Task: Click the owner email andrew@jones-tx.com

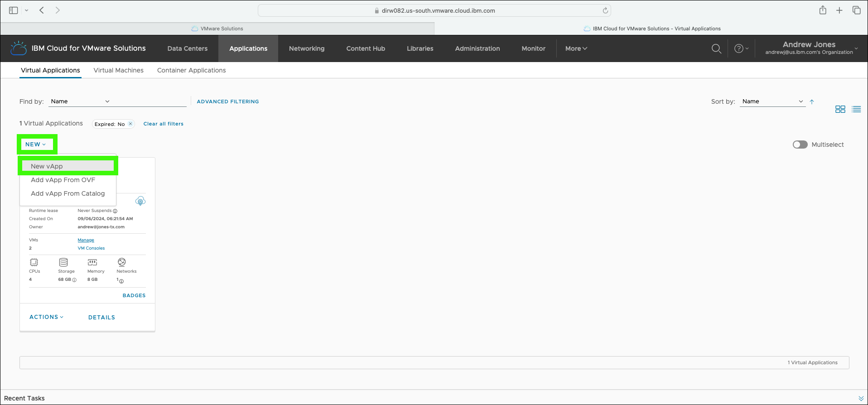Action: point(101,227)
